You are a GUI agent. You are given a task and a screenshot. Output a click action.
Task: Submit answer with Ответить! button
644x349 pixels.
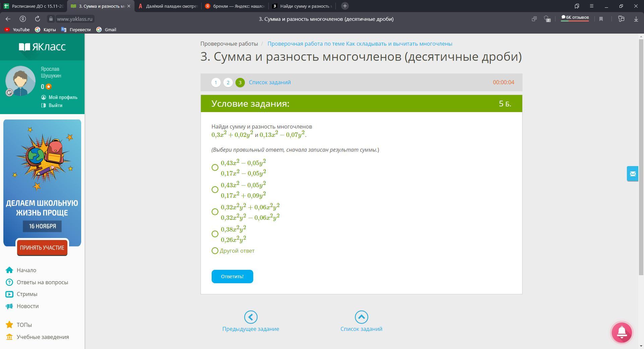[x=232, y=277]
